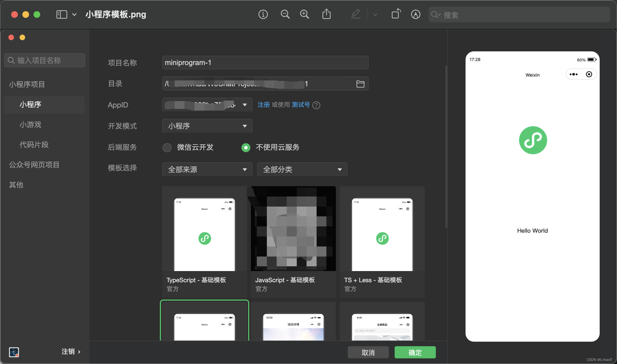Click the user avatar icon
Viewport: 617px width, 364px height.
pos(14,352)
